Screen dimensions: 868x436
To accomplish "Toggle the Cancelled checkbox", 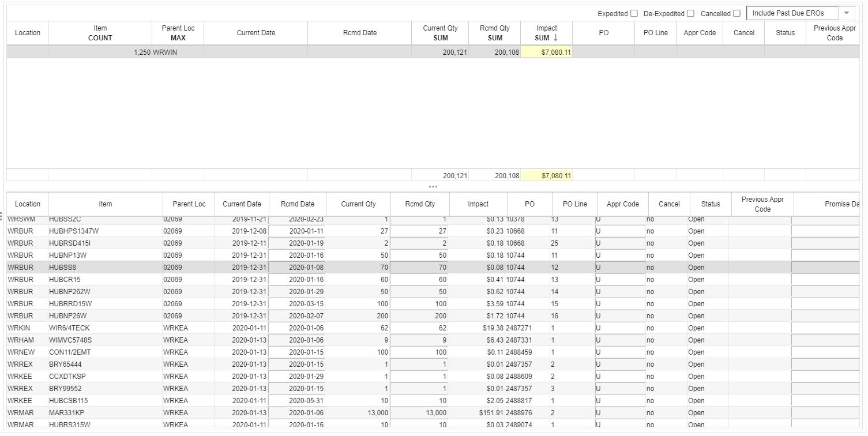I will click(x=737, y=13).
